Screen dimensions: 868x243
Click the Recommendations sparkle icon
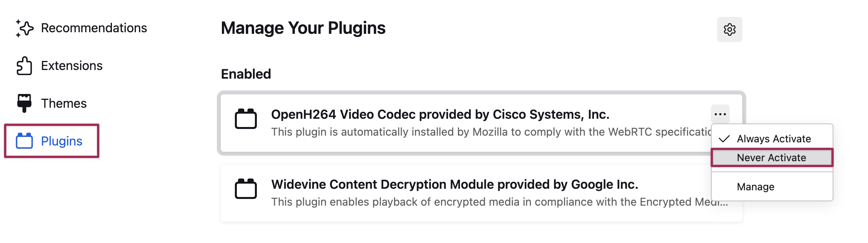pos(24,28)
